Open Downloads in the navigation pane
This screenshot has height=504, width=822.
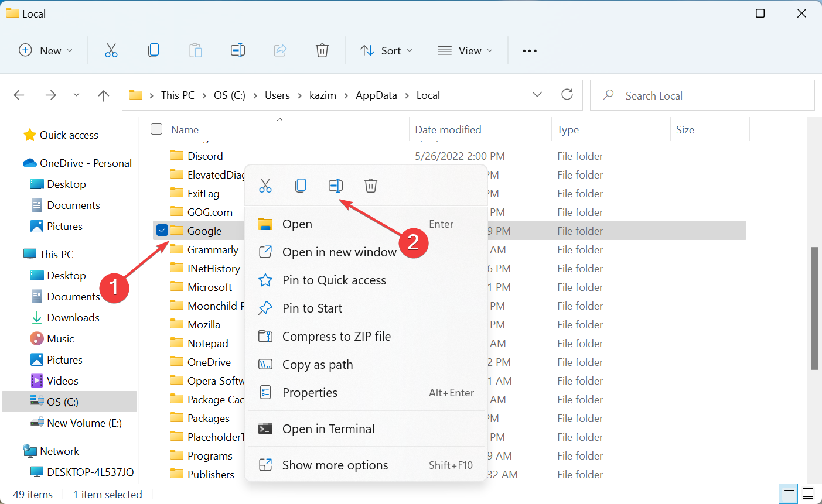click(x=73, y=318)
